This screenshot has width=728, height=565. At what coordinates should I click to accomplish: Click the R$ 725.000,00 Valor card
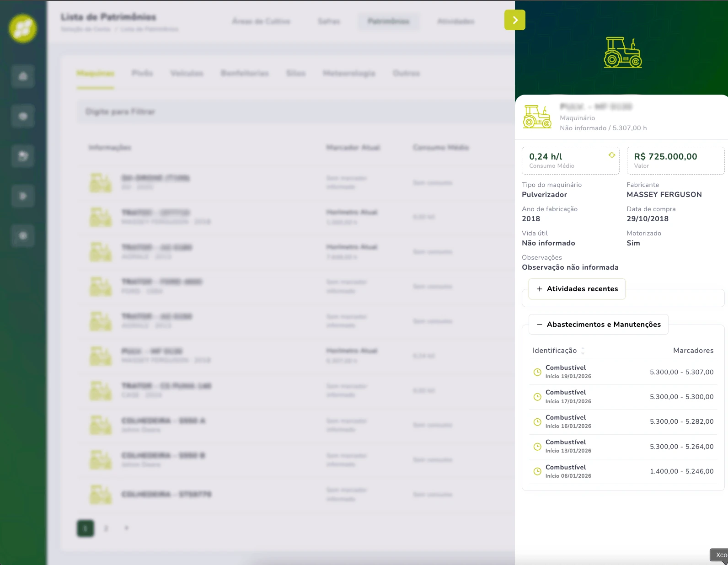(x=675, y=160)
